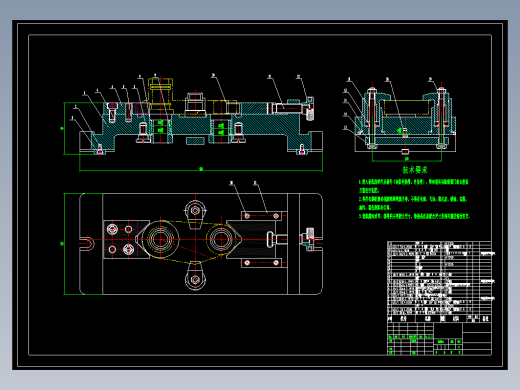Click the upper clamp lug in plan view
Viewport: 520px width, 390px height.
click(x=195, y=214)
